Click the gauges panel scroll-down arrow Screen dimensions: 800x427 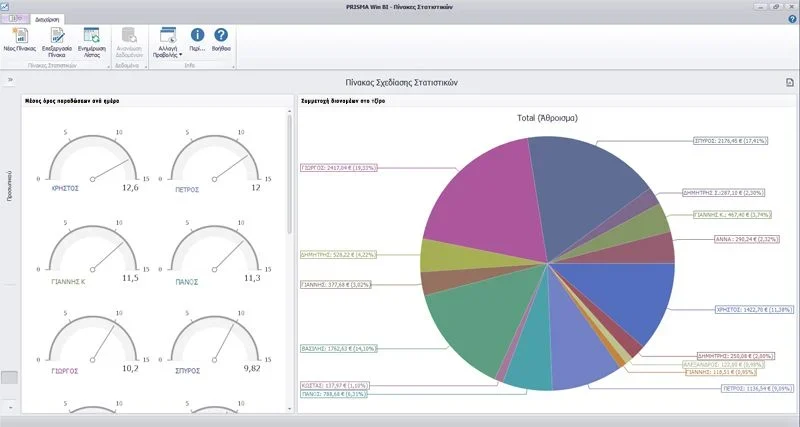[290, 409]
